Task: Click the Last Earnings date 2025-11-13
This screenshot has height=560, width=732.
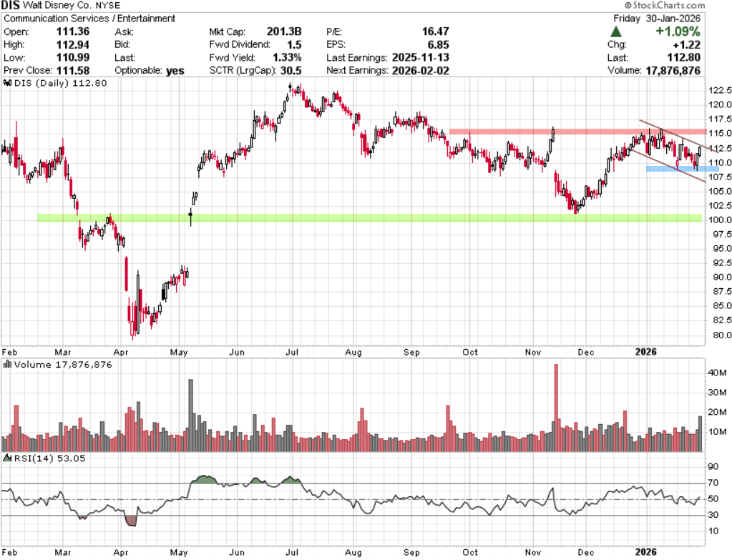Action: point(421,57)
